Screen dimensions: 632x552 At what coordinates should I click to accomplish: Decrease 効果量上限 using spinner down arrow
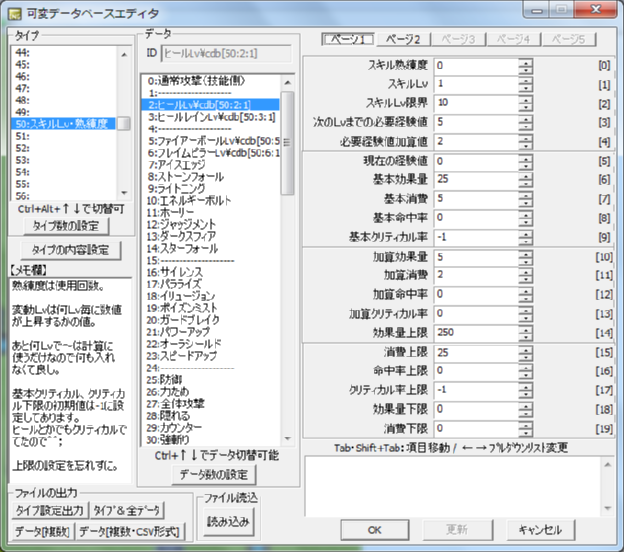(x=525, y=334)
